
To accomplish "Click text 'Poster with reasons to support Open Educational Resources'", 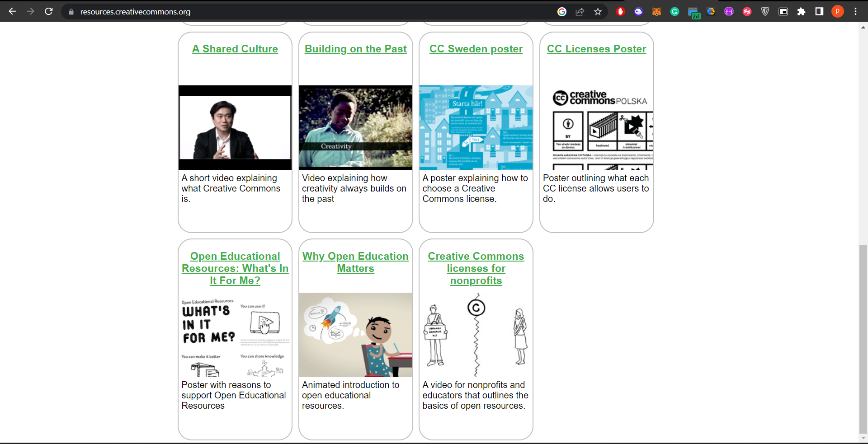I will (234, 395).
